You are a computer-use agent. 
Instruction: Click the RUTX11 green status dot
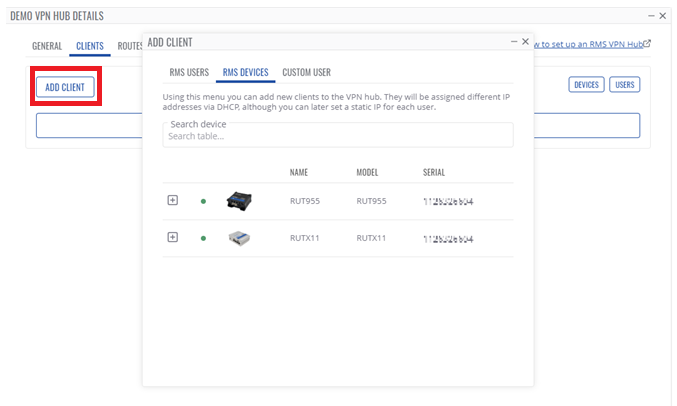point(203,238)
